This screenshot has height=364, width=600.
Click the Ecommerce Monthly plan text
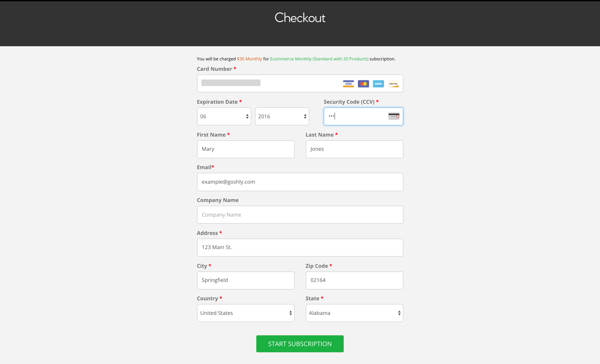tap(319, 59)
